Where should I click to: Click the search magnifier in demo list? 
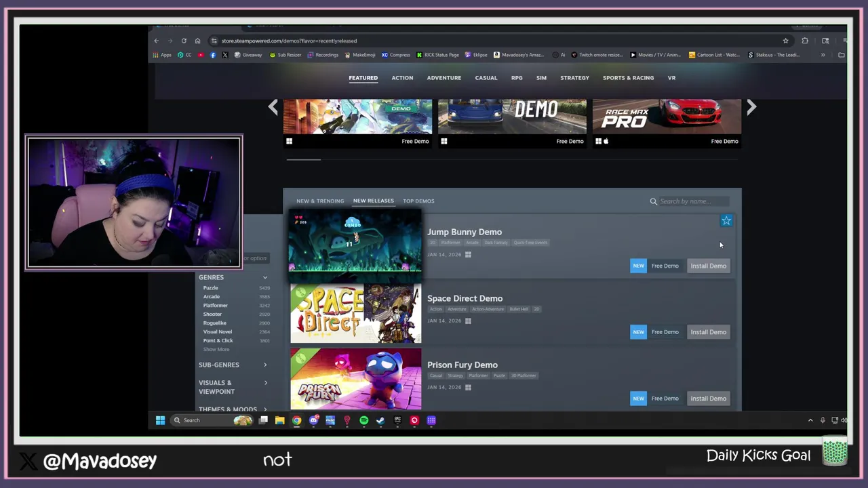coord(654,201)
